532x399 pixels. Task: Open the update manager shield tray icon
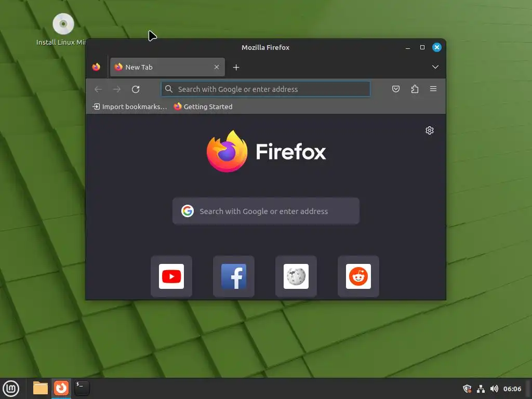point(467,389)
